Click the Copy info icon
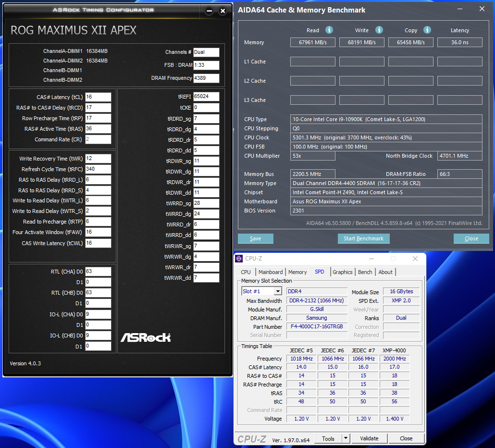Screen dimensions: 495x448 click(427, 30)
